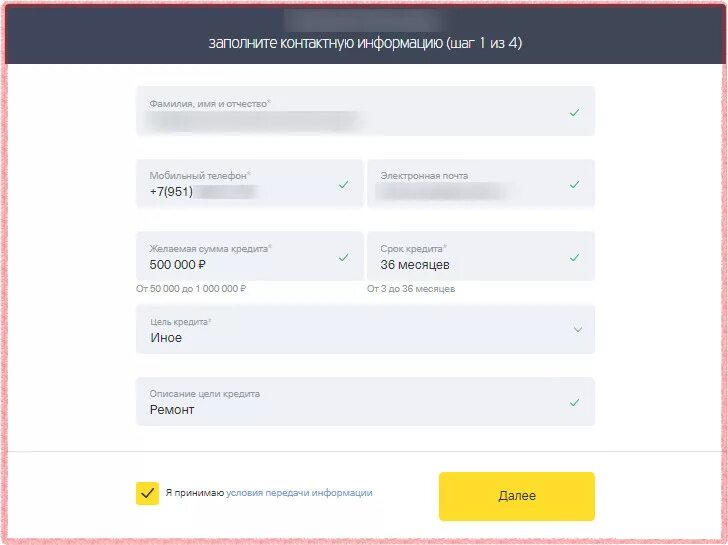Select the Мобильный телефон input with +7(951)
Viewport: 728px width, 545px height.
click(249, 183)
